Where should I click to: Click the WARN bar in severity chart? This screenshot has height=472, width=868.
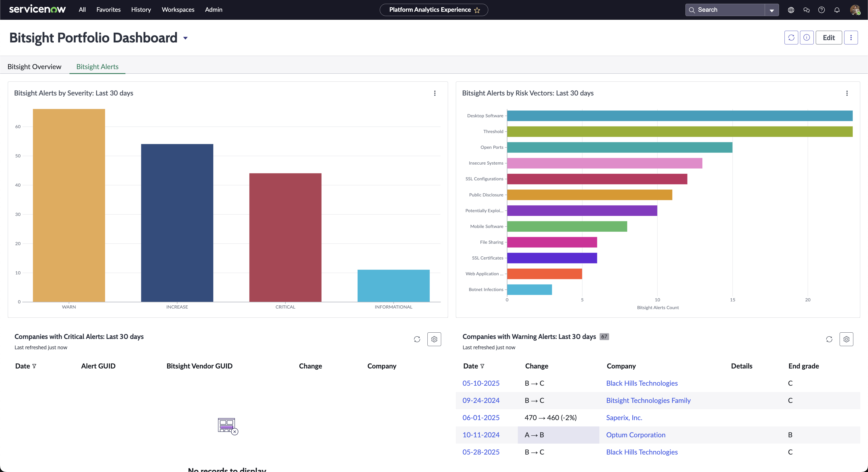pyautogui.click(x=69, y=205)
